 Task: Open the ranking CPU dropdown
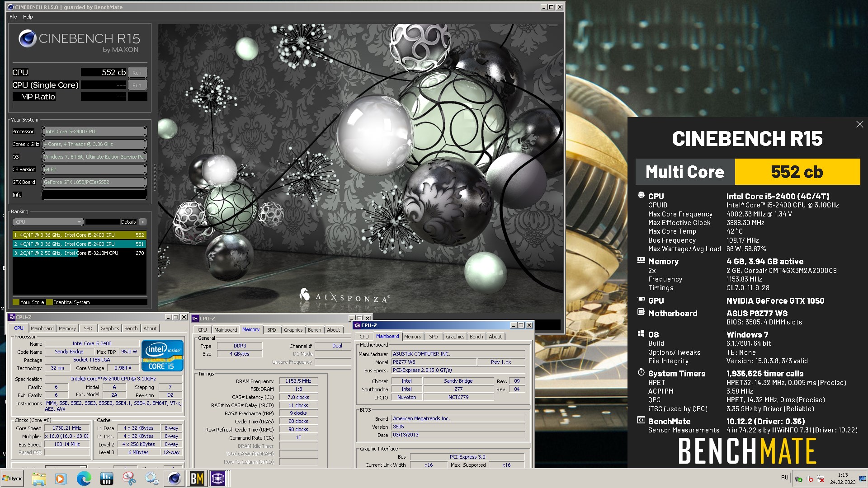pyautogui.click(x=48, y=222)
